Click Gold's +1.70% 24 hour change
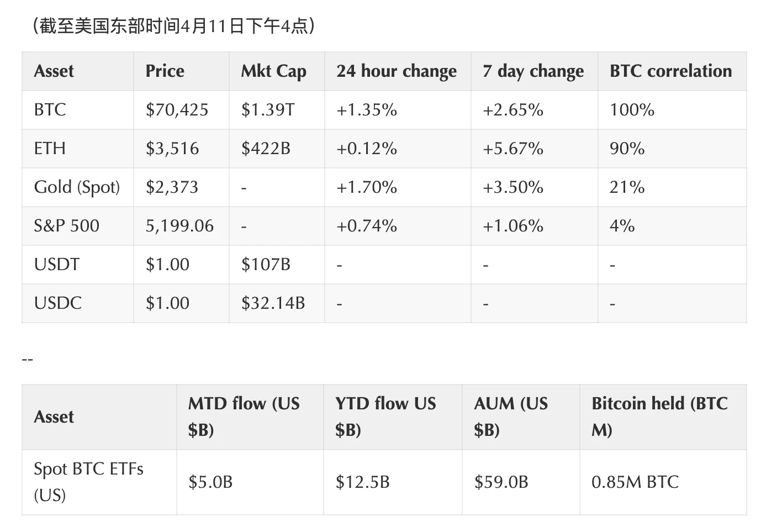This screenshot has height=532, width=761. pyautogui.click(x=367, y=187)
